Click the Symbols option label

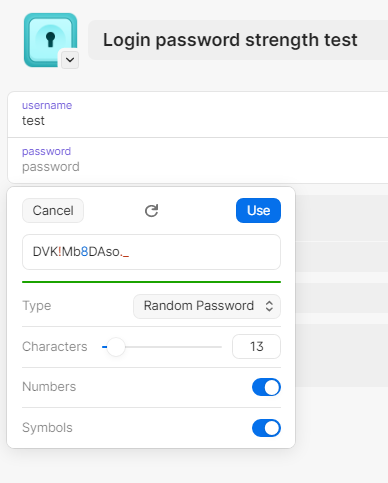click(47, 428)
